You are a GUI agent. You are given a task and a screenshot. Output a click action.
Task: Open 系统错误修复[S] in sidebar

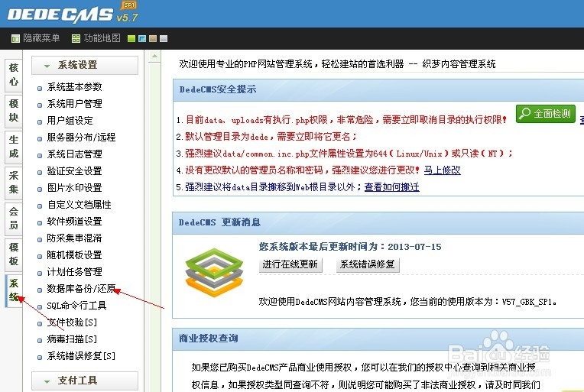click(x=81, y=356)
